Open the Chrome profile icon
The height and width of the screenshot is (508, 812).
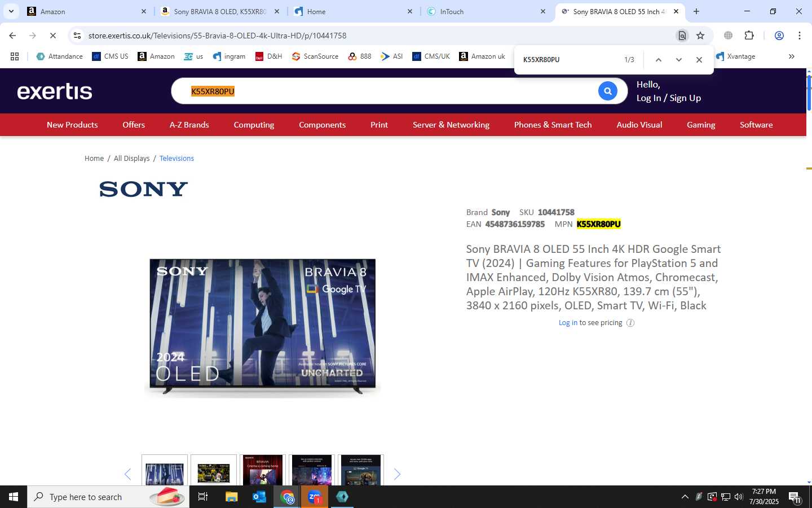779,36
